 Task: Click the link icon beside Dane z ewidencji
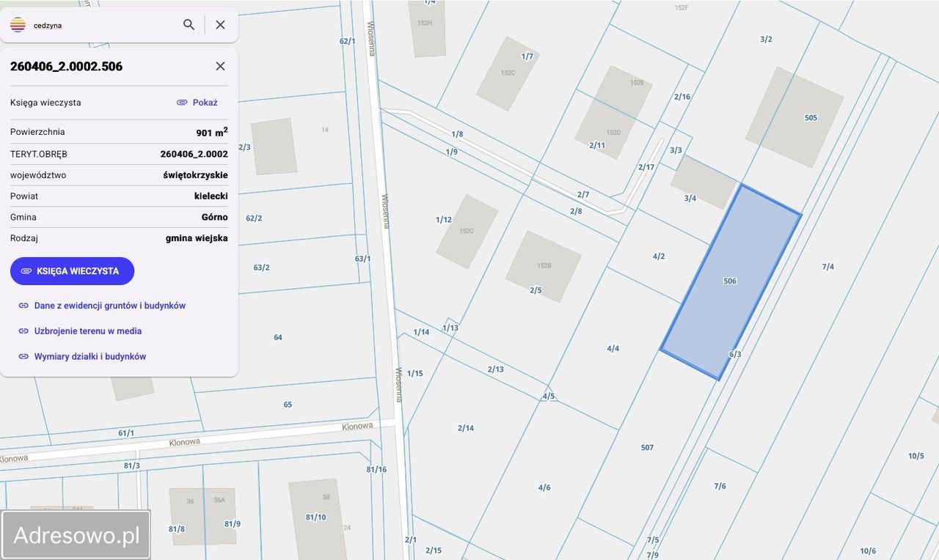(23, 306)
